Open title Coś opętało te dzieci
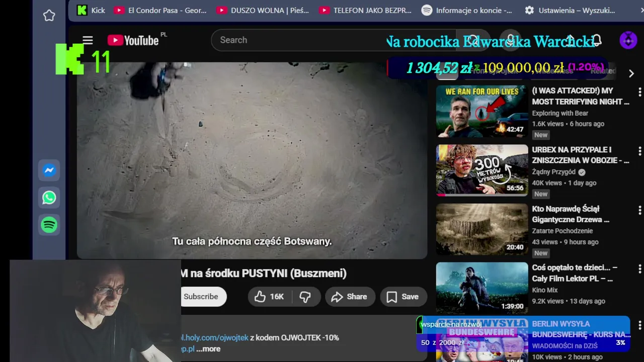 tap(575, 273)
